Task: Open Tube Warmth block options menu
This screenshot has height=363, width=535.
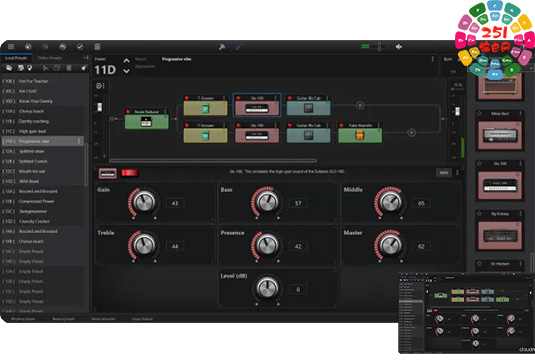Action: coord(379,125)
